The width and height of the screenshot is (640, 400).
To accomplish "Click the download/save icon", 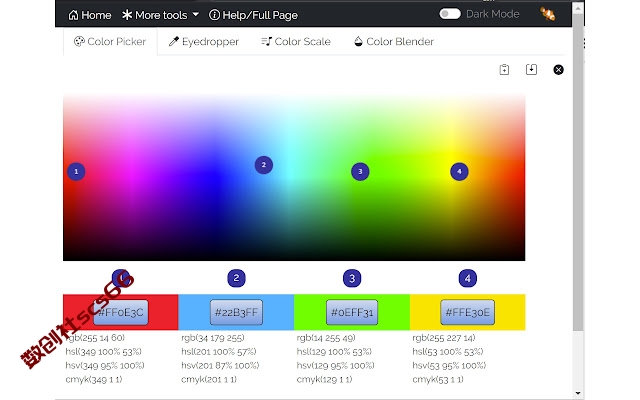I will coord(531,69).
